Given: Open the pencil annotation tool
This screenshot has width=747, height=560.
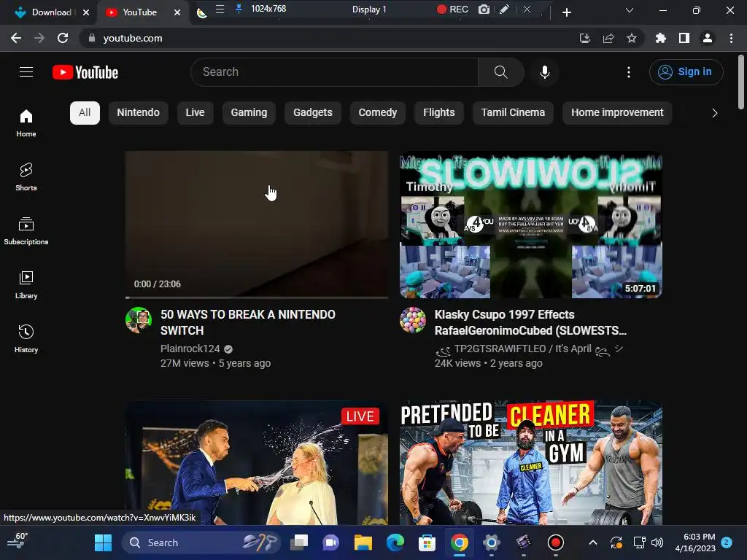Looking at the screenshot, I should 505,9.
